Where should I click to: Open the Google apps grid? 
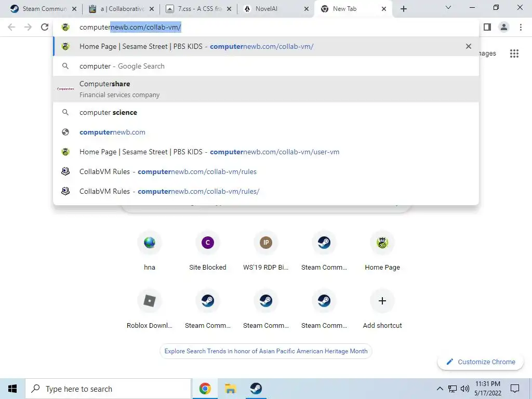514,54
